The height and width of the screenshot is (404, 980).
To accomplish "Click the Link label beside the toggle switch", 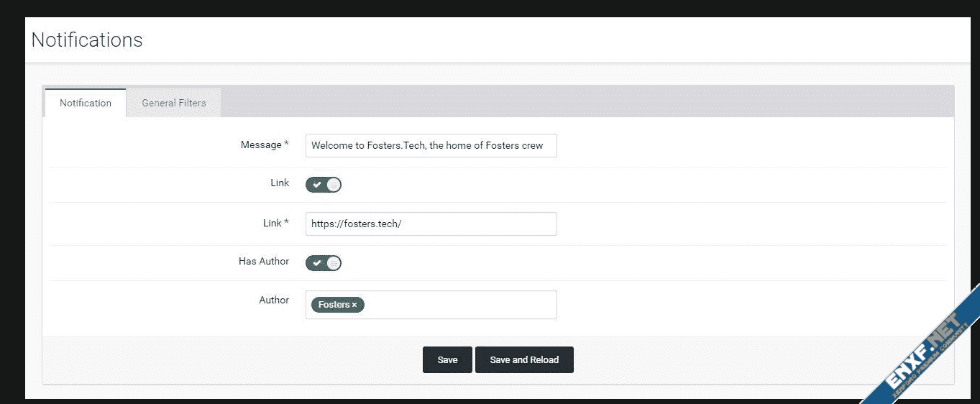I will (280, 183).
